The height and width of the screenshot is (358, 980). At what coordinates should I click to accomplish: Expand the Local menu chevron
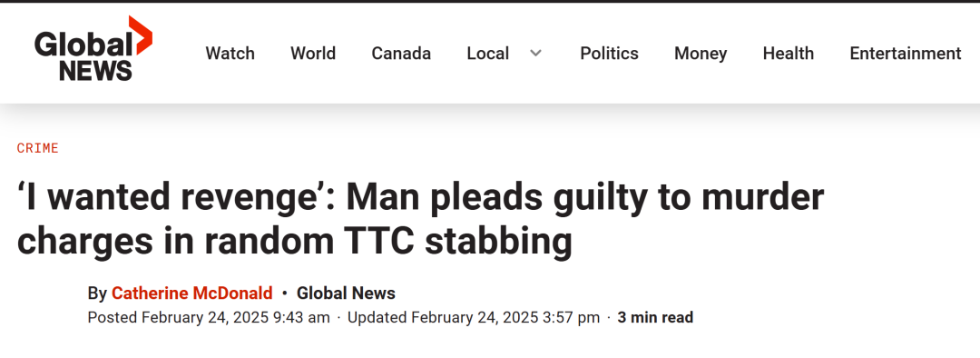(535, 54)
